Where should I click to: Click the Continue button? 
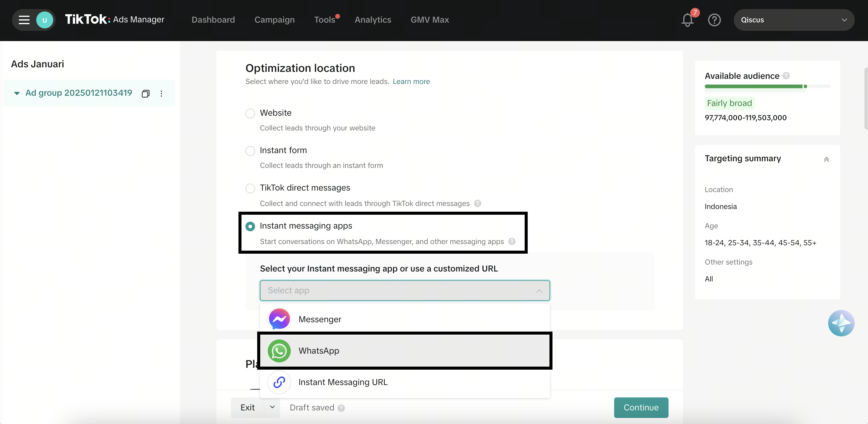[641, 407]
